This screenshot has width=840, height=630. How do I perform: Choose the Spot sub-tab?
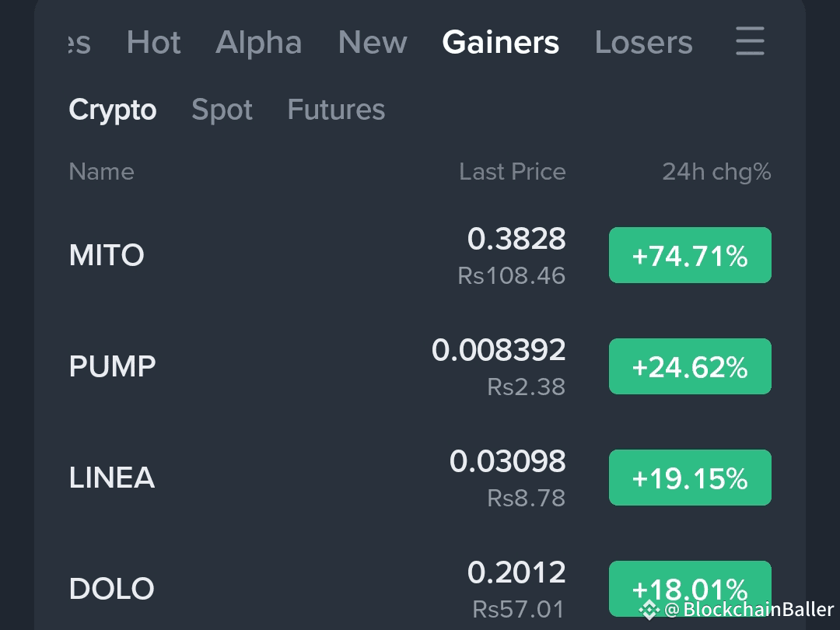point(222,110)
